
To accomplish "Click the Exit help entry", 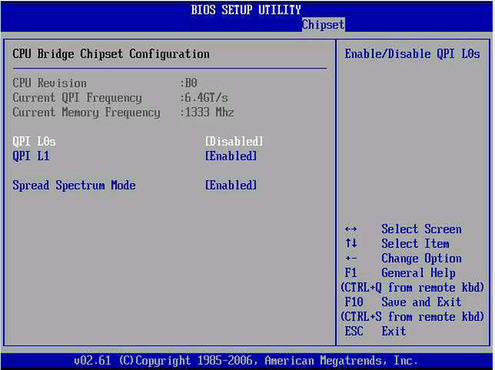I will click(x=394, y=331).
